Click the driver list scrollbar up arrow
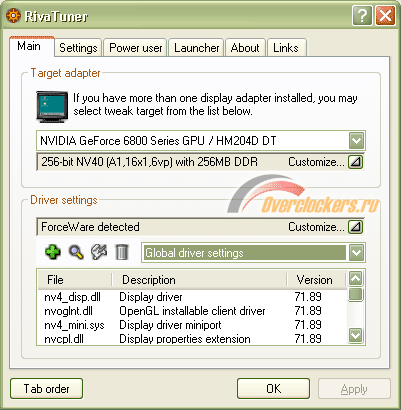This screenshot has height=410, width=401. click(355, 278)
